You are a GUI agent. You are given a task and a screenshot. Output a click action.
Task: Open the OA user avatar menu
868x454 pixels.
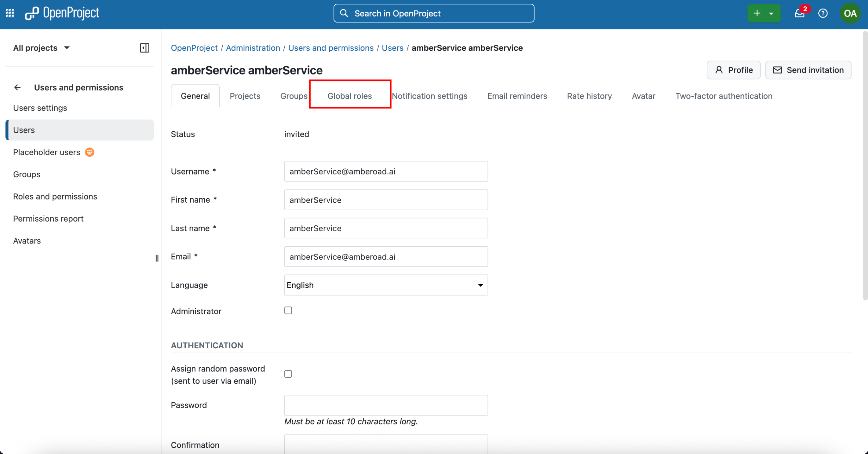[850, 14]
